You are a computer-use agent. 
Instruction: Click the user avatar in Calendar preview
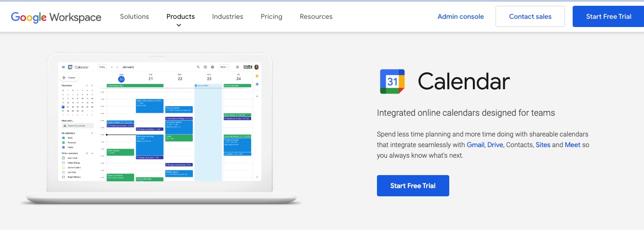(x=256, y=67)
